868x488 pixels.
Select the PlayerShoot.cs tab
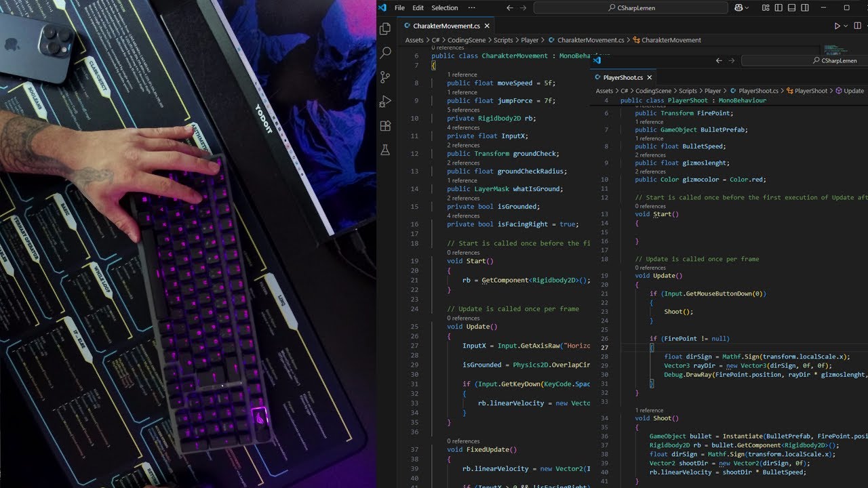pyautogui.click(x=623, y=77)
